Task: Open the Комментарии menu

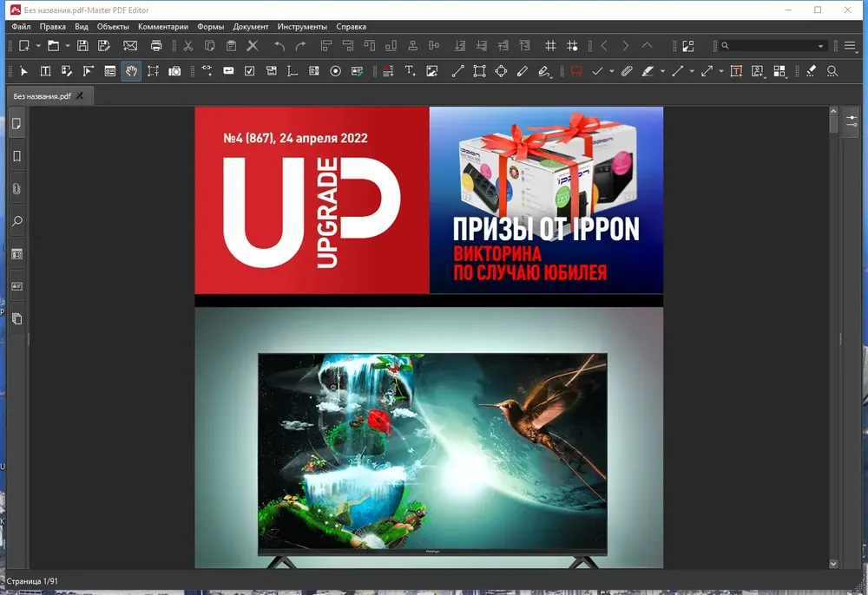Action: click(163, 27)
